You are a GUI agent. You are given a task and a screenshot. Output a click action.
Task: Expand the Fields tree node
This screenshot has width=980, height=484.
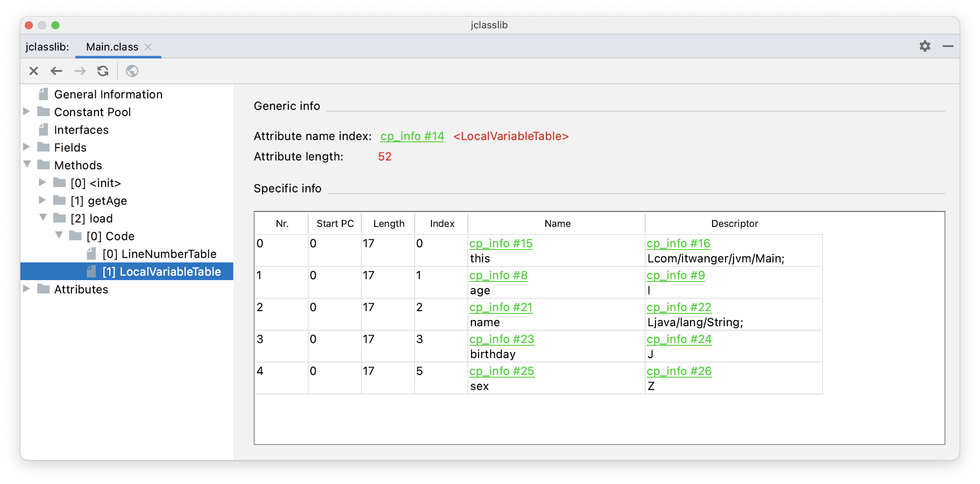point(27,147)
